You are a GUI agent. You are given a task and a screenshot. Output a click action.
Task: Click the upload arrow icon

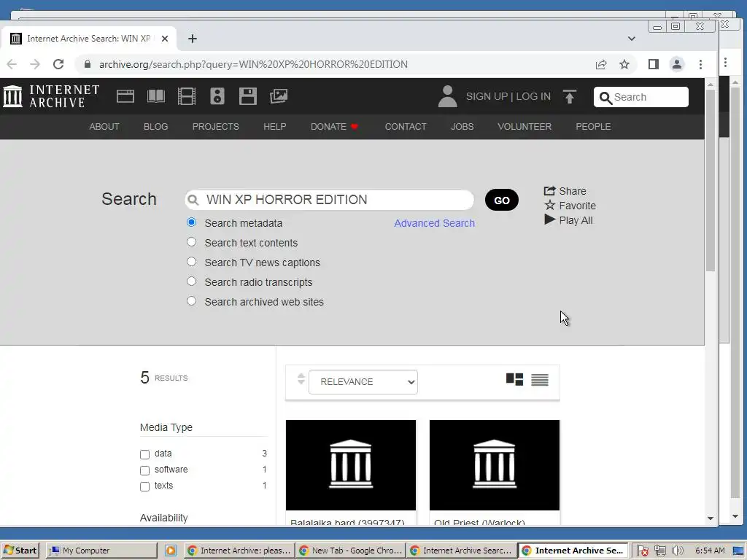coord(569,97)
